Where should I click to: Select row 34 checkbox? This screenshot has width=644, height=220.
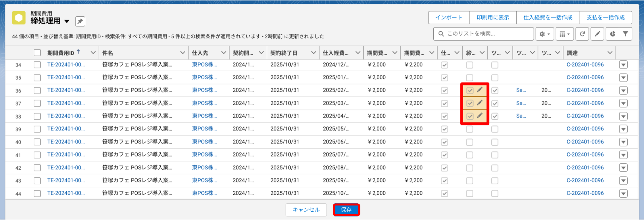pyautogui.click(x=37, y=65)
